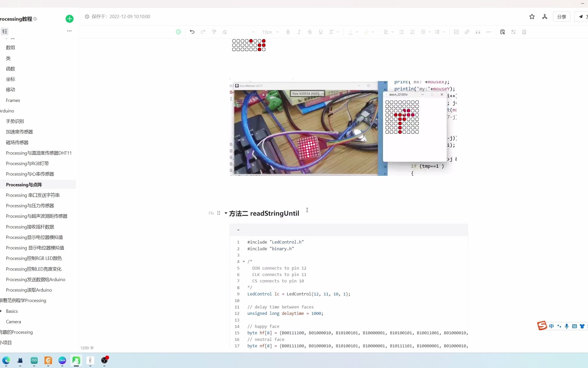Insert a checkbox todo item

click(x=456, y=32)
